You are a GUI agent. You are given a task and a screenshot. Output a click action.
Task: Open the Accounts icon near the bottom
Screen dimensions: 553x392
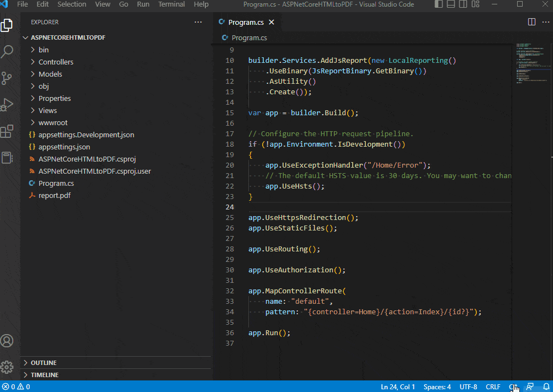8,340
